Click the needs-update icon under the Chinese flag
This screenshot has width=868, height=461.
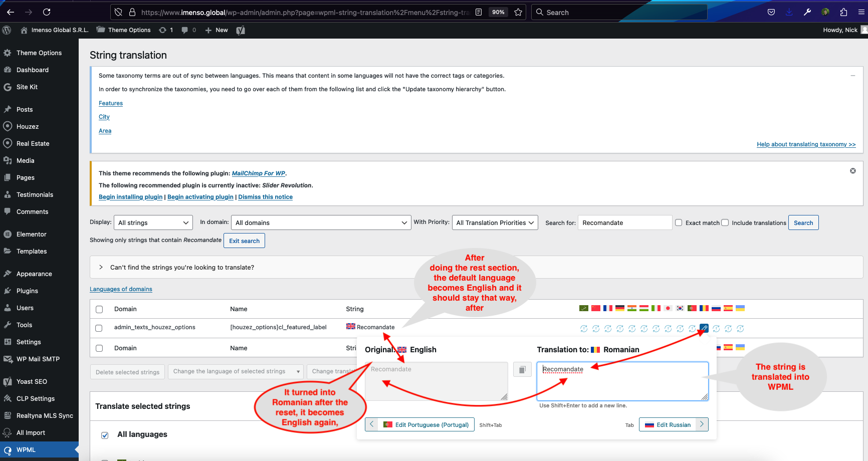(x=596, y=329)
